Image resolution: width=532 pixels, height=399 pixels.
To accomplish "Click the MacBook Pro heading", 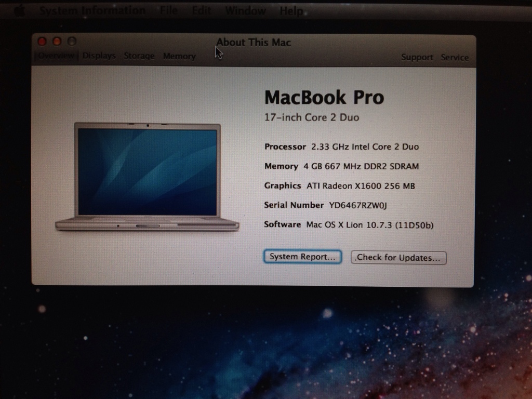I will coord(324,97).
